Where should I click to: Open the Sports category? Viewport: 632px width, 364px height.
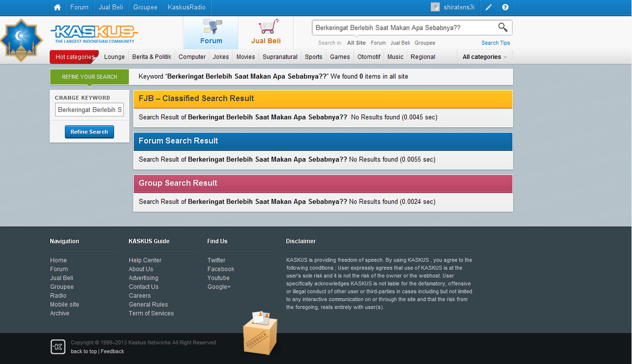(314, 57)
